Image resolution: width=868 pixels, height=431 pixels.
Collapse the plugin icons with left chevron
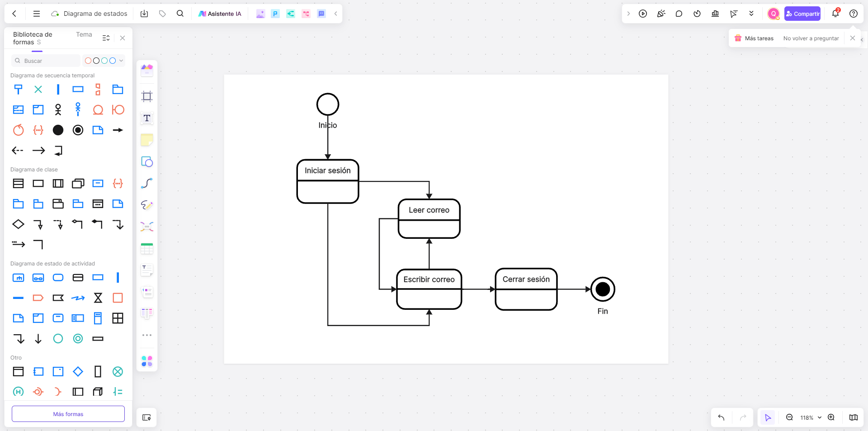[x=335, y=14]
